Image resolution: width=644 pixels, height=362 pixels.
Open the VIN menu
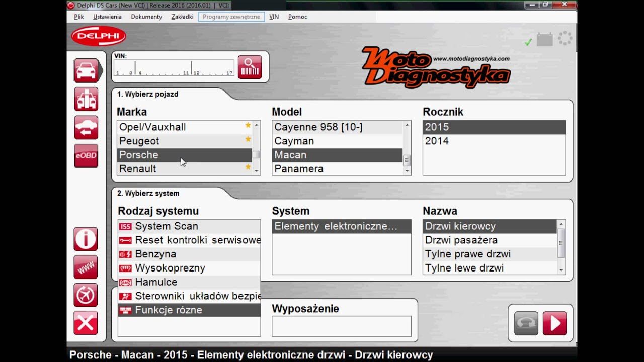[x=274, y=17]
